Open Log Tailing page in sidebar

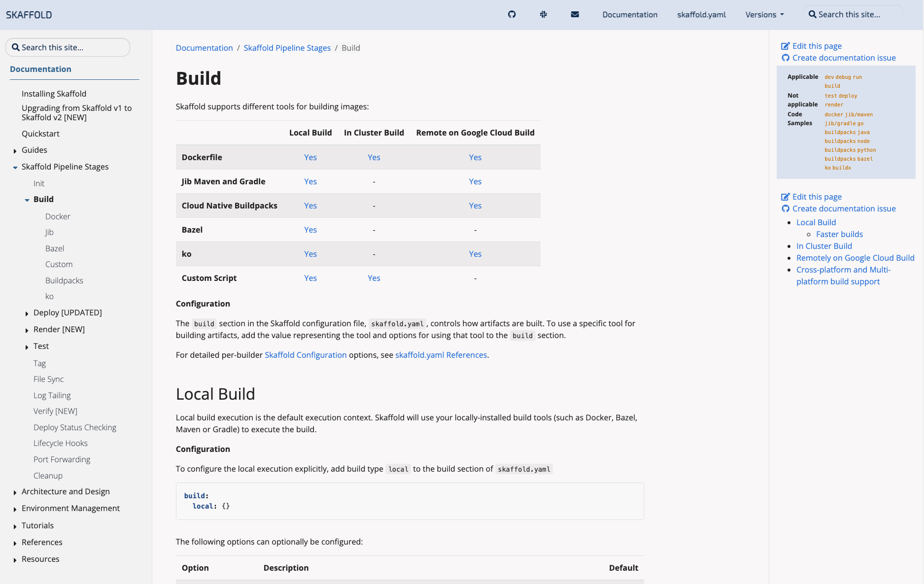pos(52,395)
